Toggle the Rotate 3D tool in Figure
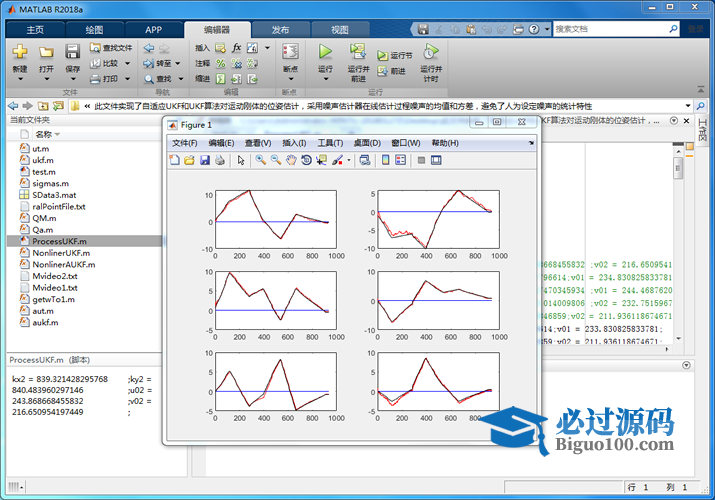 pyautogui.click(x=306, y=160)
